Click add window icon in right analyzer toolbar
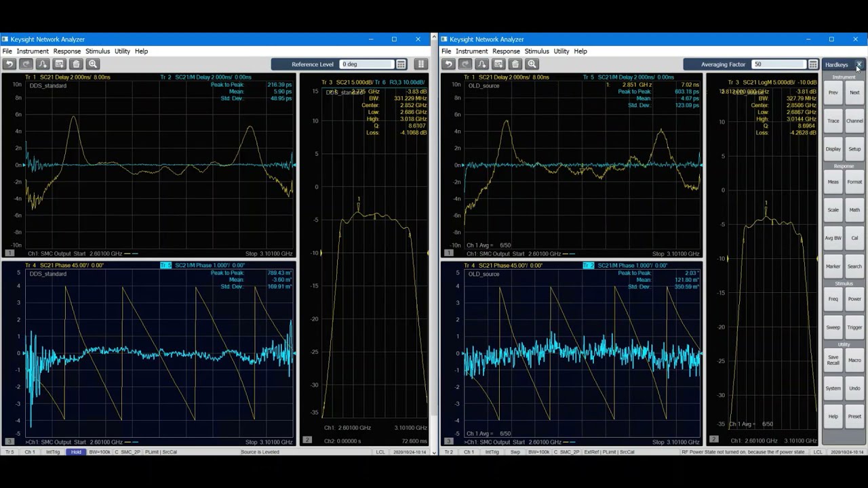 [498, 64]
